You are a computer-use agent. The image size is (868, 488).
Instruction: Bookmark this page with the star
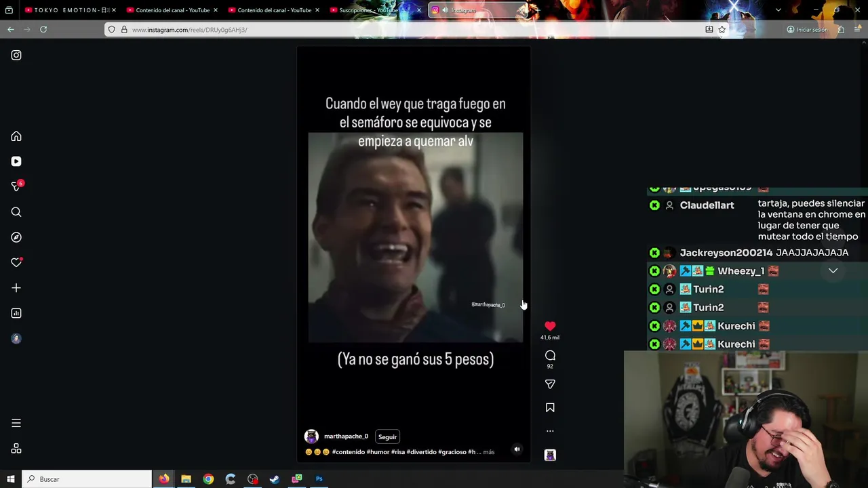coord(722,30)
